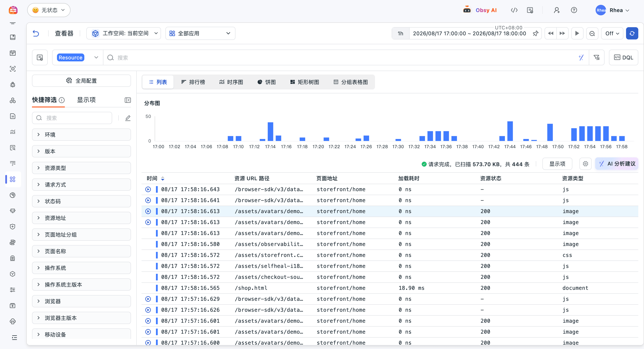The image size is (644, 349).
Task: Expand the 版本 filter group
Action: [81, 151]
